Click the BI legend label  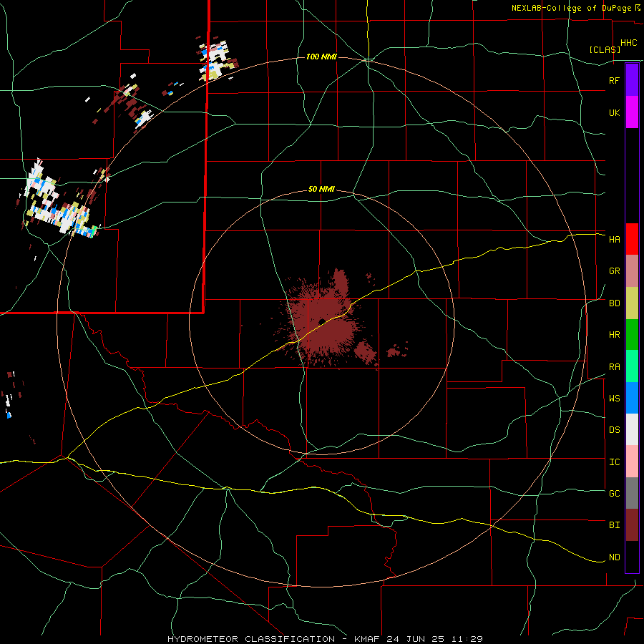pos(614,525)
